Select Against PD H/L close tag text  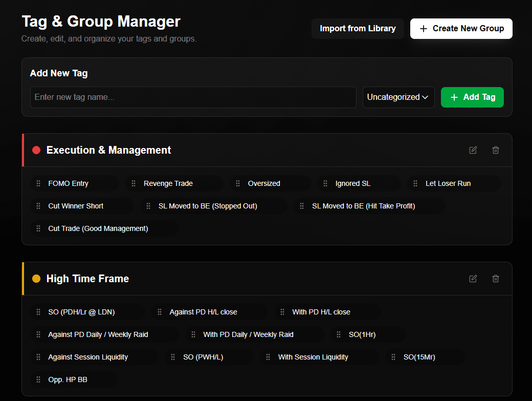click(x=203, y=312)
